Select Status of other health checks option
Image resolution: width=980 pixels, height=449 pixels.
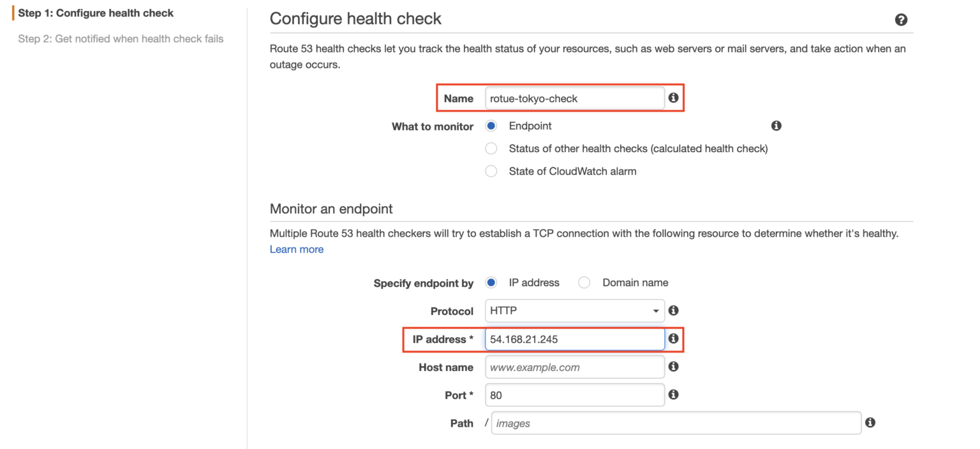tap(491, 149)
